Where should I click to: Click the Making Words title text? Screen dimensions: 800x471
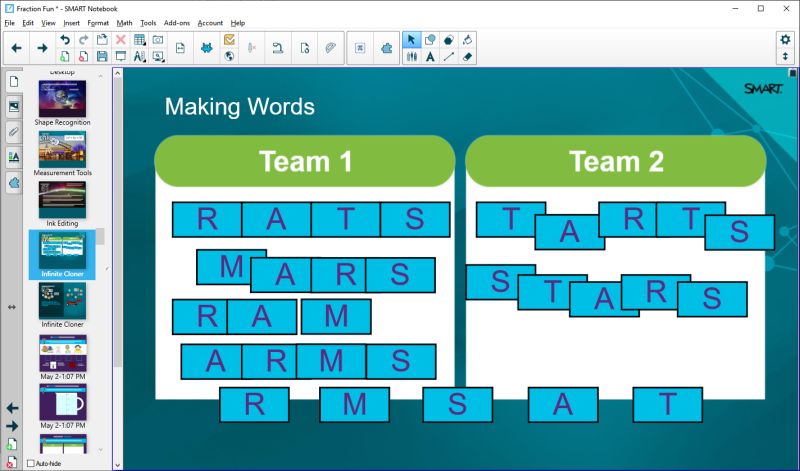240,107
